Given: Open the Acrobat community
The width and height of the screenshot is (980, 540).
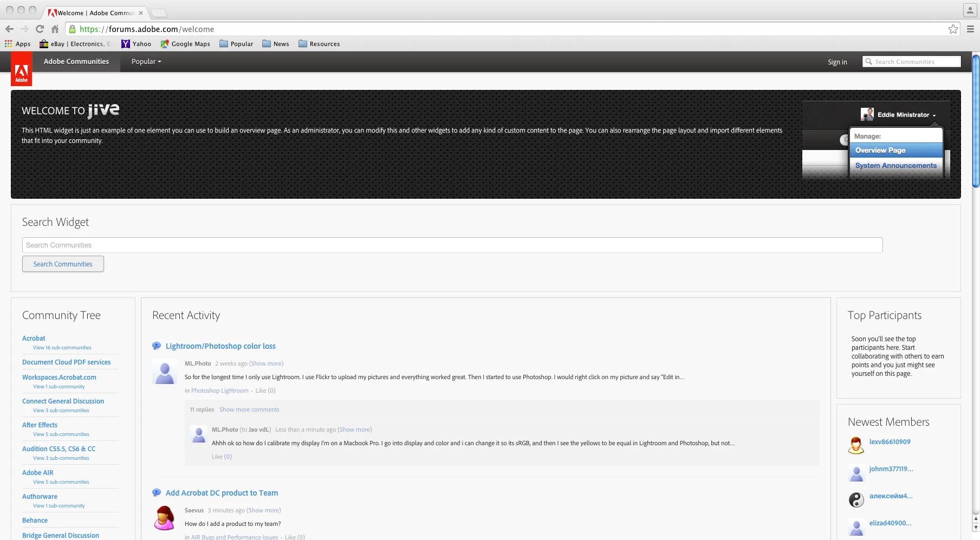Looking at the screenshot, I should tap(34, 338).
